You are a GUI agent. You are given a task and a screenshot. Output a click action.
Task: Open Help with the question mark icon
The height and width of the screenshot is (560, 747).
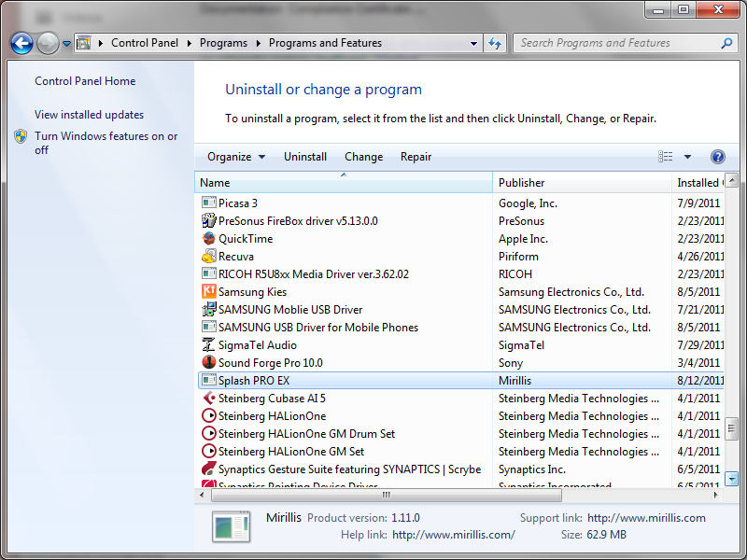tap(717, 157)
